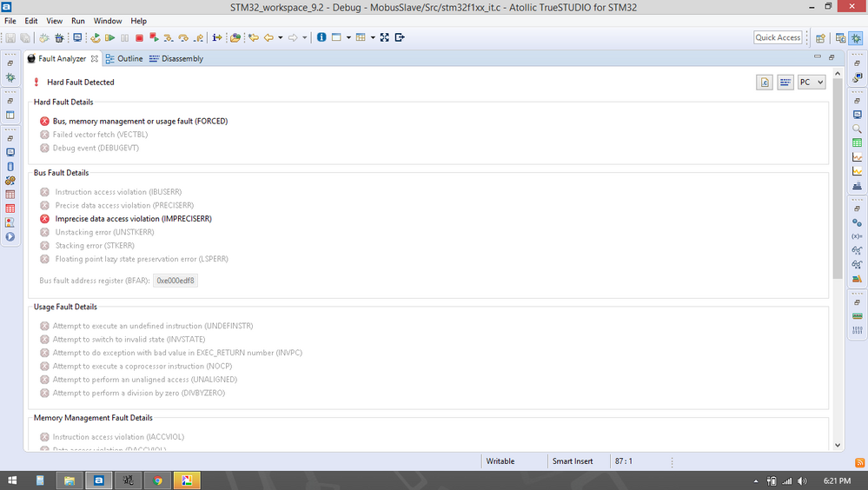Open the Window menu
This screenshot has height=490, width=868.
point(108,21)
